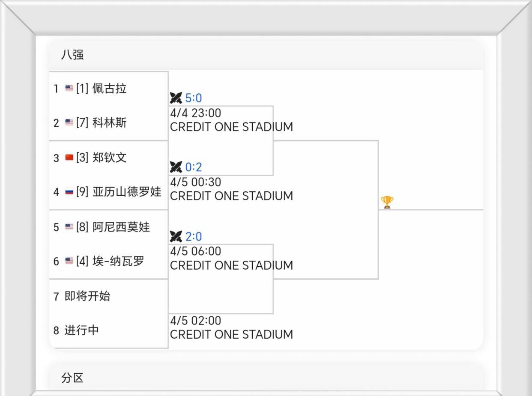532x396 pixels.
Task: Click the flag icon next to 科林斯
Action: 69,123
